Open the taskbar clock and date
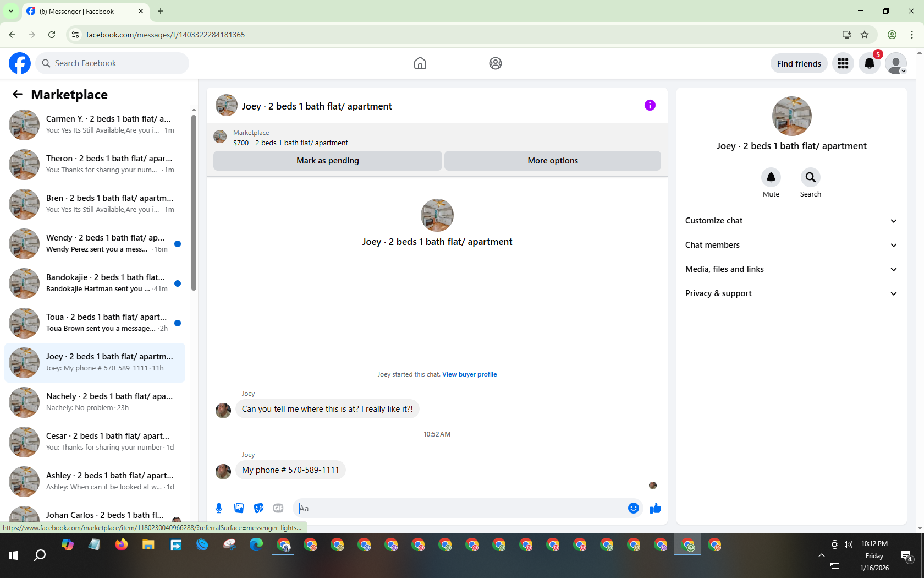The height and width of the screenshot is (578, 924). (875, 555)
